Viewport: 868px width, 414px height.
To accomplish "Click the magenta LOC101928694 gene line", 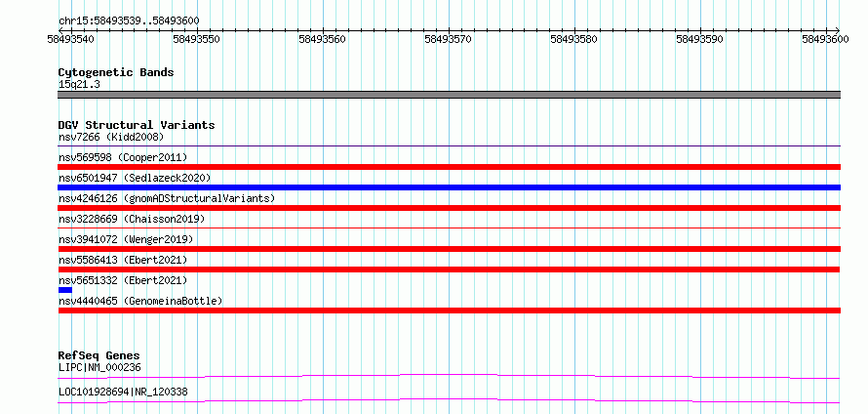I will click(449, 400).
